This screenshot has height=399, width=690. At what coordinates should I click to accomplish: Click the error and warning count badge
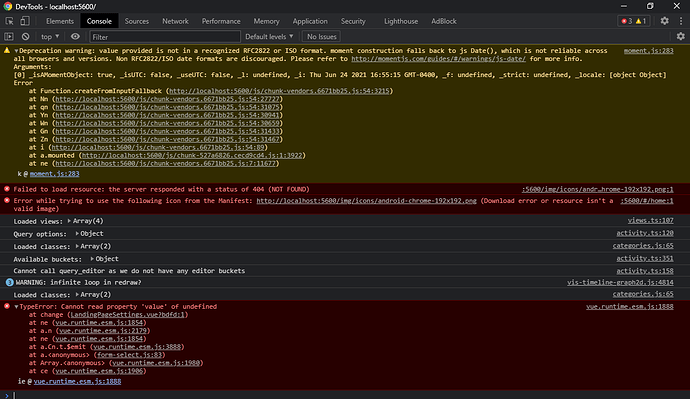coord(634,21)
